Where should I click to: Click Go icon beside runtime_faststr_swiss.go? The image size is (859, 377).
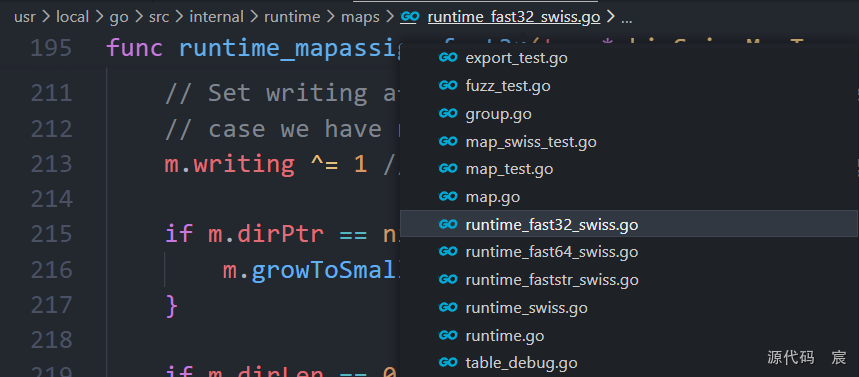pyautogui.click(x=448, y=279)
